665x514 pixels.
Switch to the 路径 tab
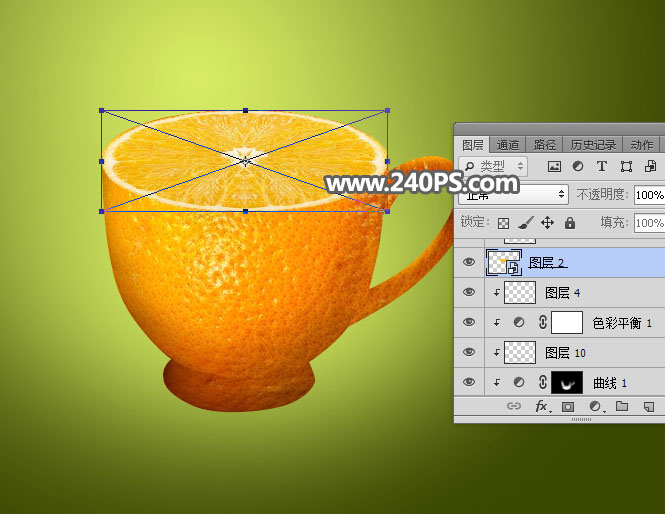(x=544, y=145)
